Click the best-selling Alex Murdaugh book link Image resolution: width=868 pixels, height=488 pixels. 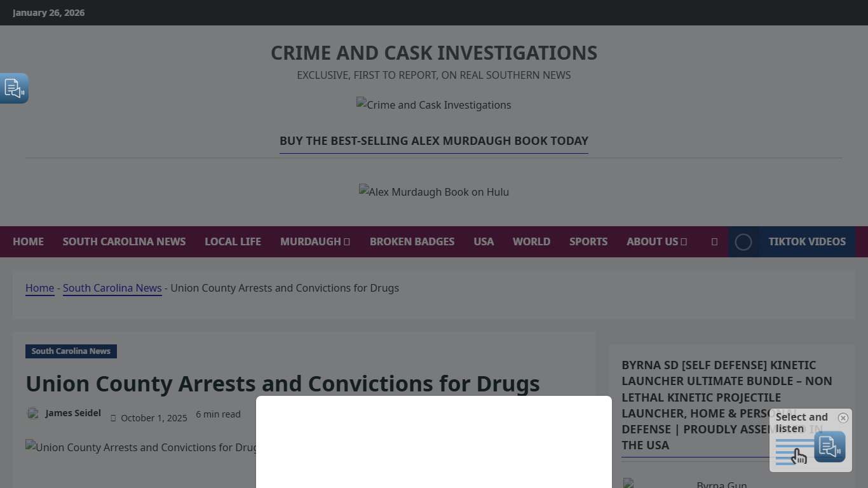(434, 140)
